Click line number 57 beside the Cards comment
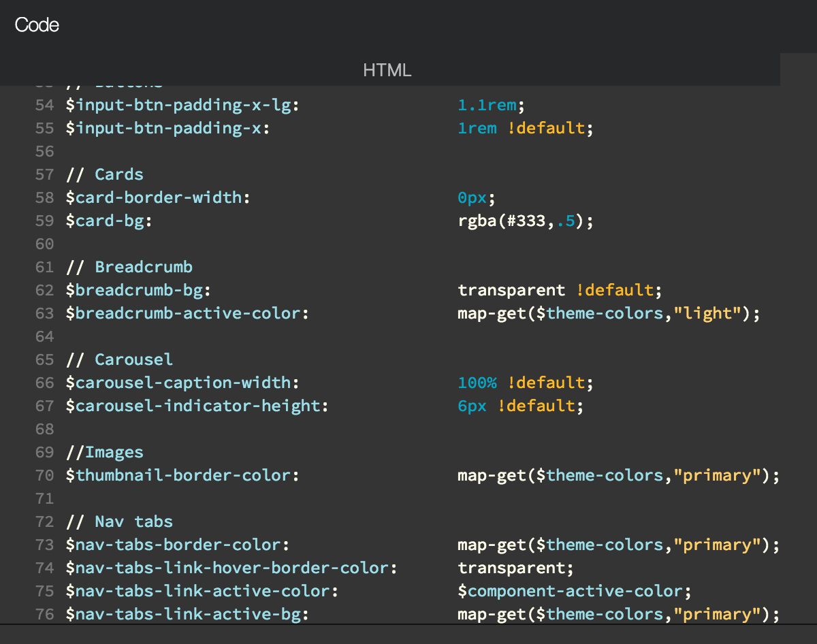 [x=44, y=174]
